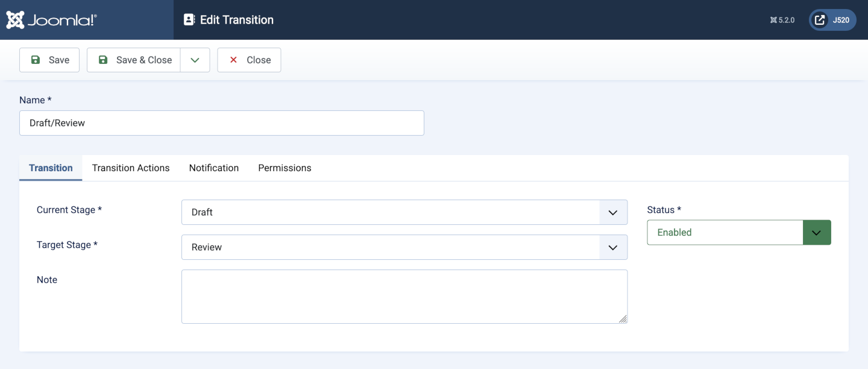Viewport: 868px width, 369px height.
Task: Click the disk icon on Save & Close
Action: pyautogui.click(x=102, y=60)
